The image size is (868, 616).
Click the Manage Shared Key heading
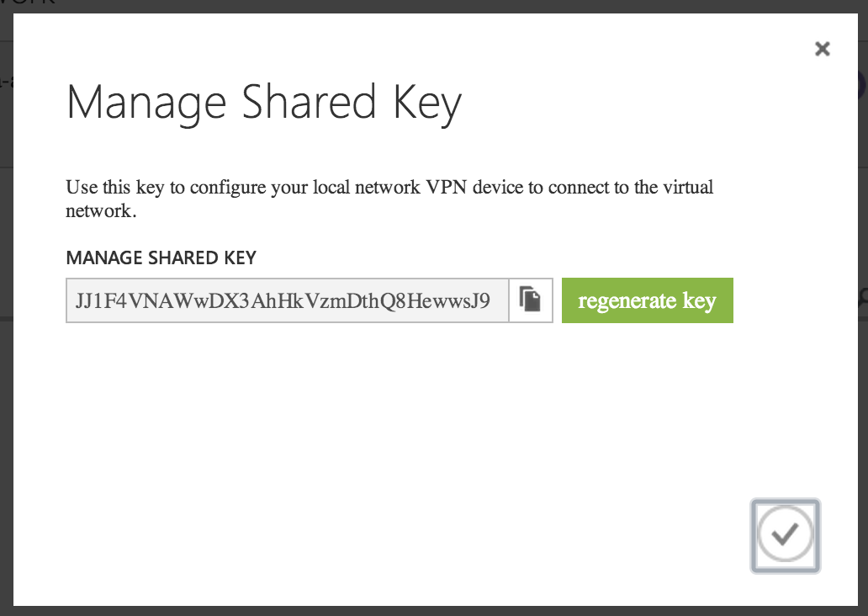pos(263,103)
